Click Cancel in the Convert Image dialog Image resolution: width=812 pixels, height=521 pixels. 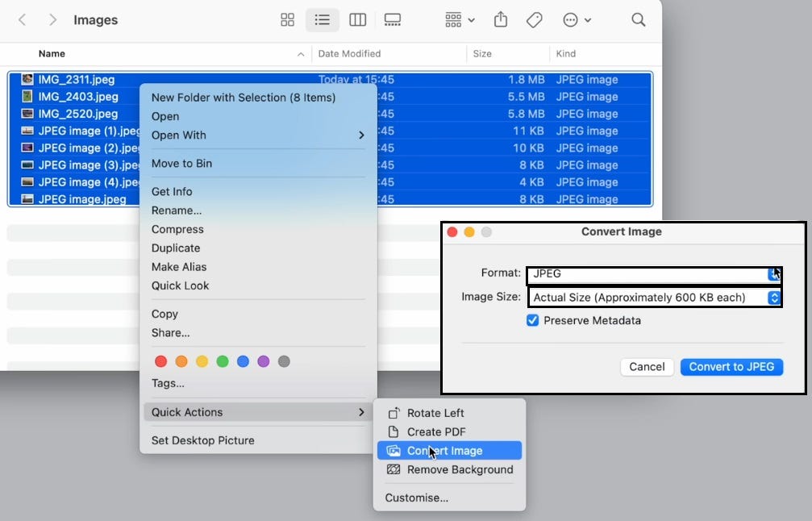(647, 366)
